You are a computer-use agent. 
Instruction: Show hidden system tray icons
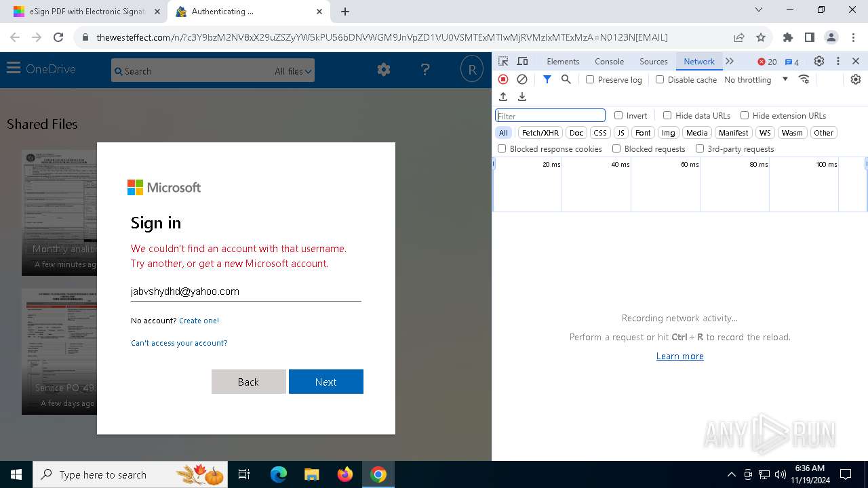click(x=731, y=474)
